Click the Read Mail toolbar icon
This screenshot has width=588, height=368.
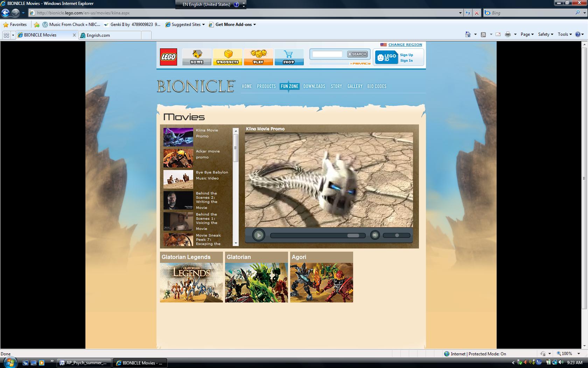click(498, 34)
